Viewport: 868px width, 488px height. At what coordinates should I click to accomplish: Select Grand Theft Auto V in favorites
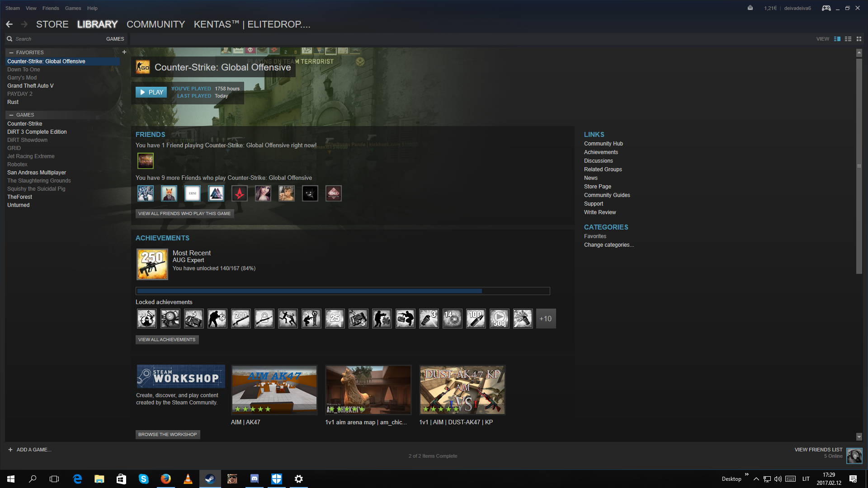tap(30, 86)
